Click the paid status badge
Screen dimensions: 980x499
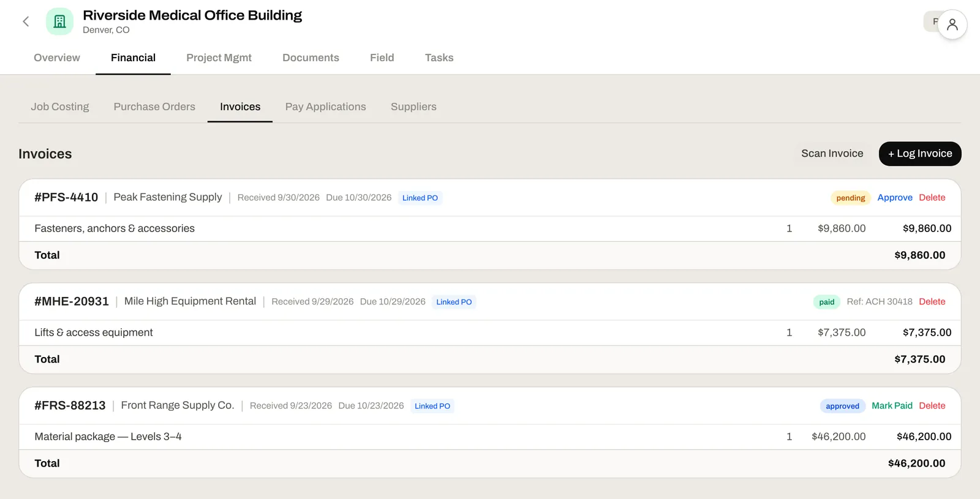click(x=827, y=302)
